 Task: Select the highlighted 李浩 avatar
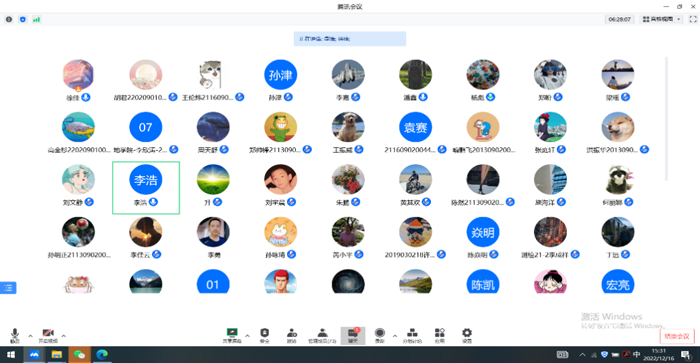146,179
